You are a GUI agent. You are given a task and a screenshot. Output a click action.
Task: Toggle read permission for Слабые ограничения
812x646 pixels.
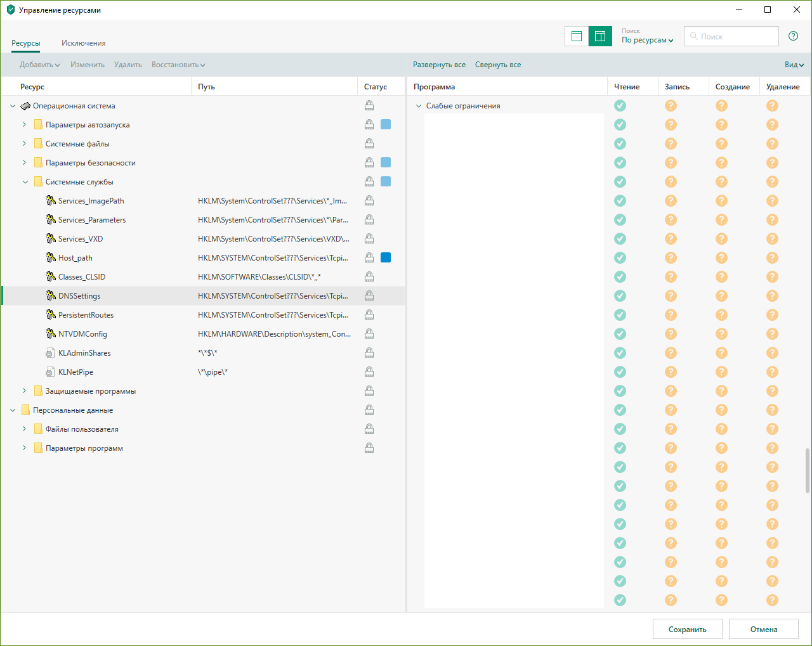coord(620,106)
